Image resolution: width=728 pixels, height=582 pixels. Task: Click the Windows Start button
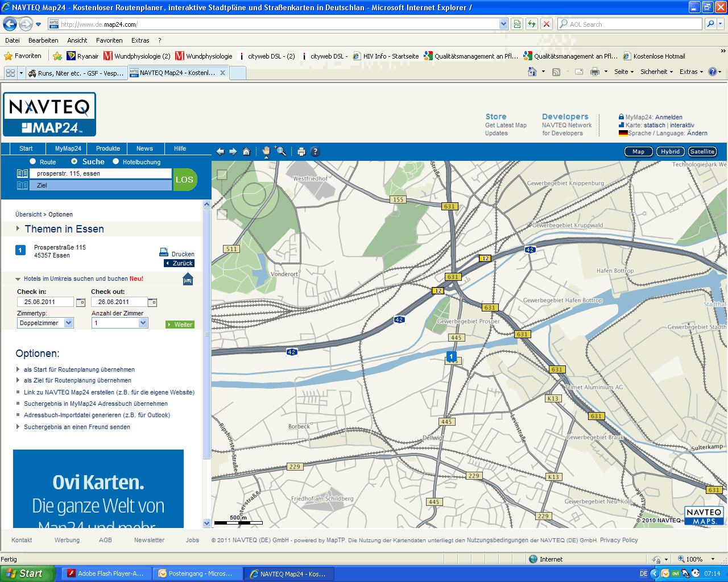28,573
